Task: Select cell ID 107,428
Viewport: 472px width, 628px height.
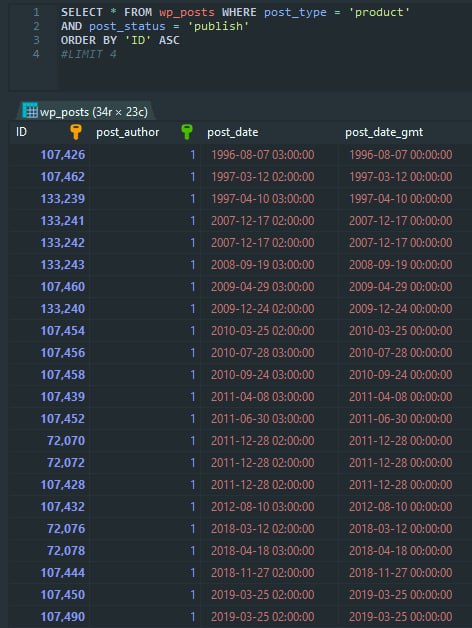Action: point(63,485)
